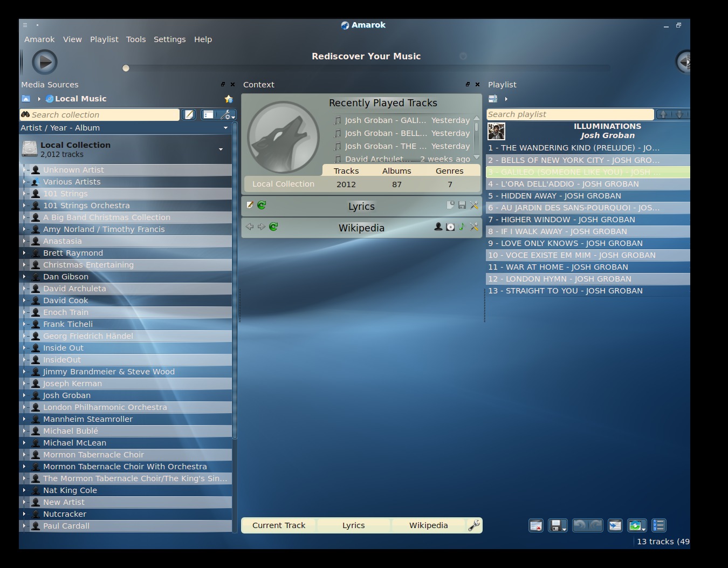Show Wikipedia album page disc icon
This screenshot has width=728, height=568.
point(450,227)
